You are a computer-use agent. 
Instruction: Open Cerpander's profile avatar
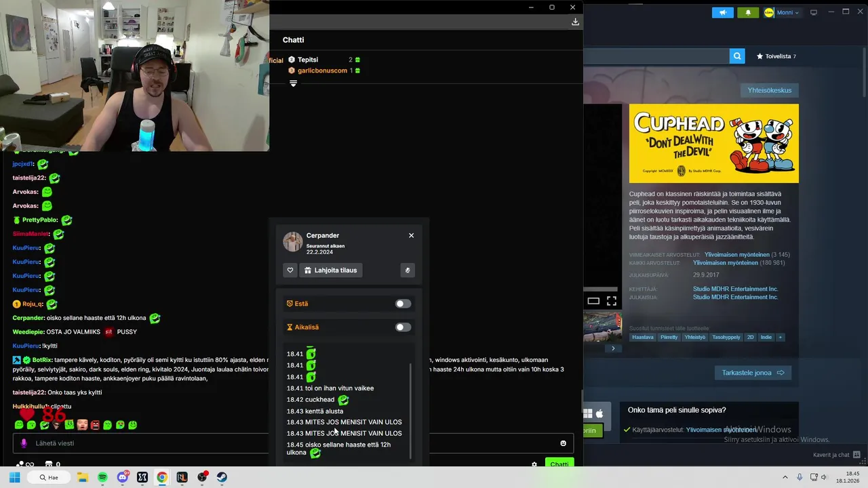(x=293, y=242)
